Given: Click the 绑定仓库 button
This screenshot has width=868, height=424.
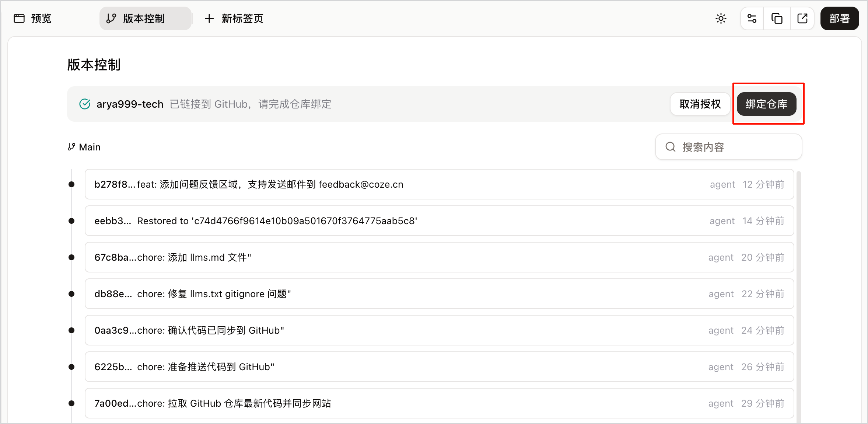Looking at the screenshot, I should 766,104.
